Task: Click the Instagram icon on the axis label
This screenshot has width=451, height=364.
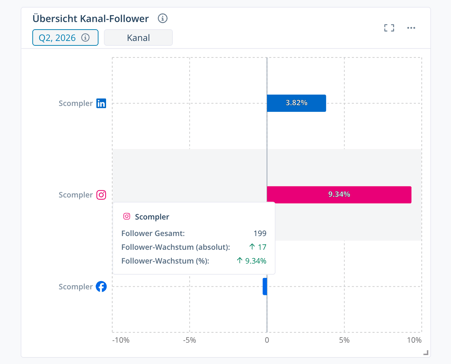Action: point(101,195)
